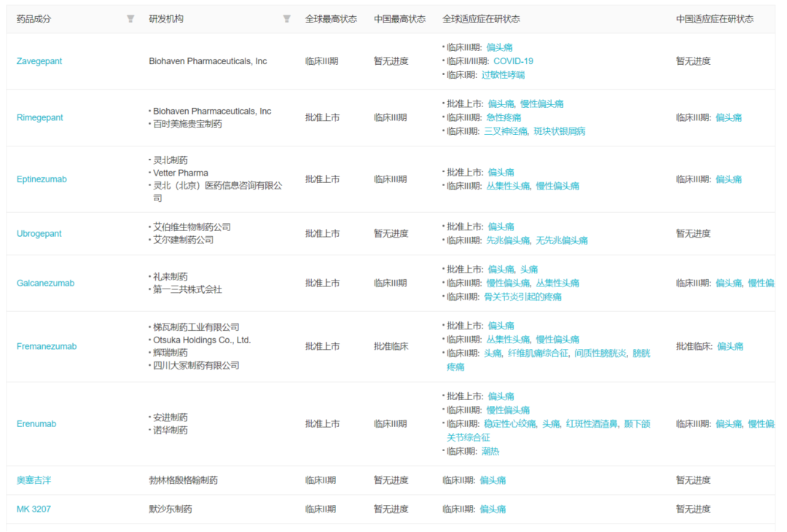Open 偏头痛 in the MK 3207 row
The width and height of the screenshot is (787, 532).
(x=493, y=509)
